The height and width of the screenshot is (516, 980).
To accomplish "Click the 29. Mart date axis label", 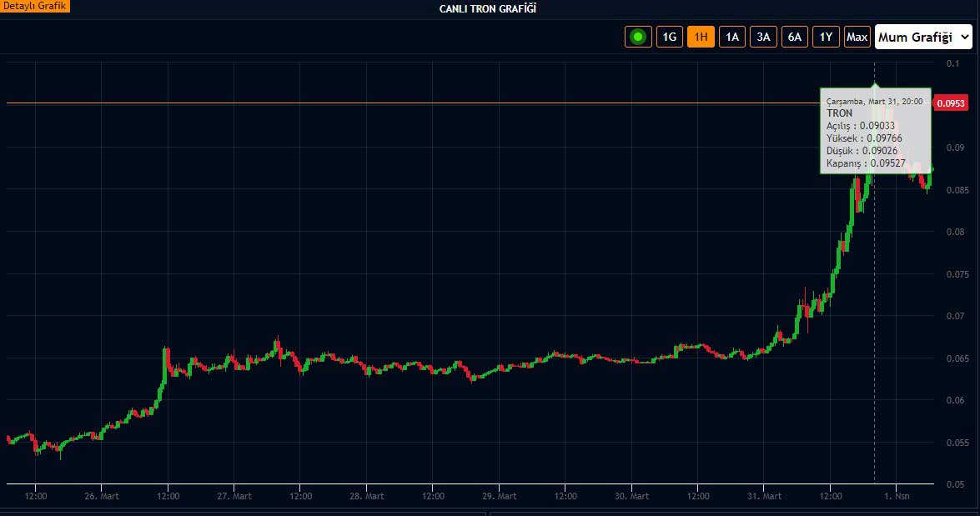I will tap(500, 496).
